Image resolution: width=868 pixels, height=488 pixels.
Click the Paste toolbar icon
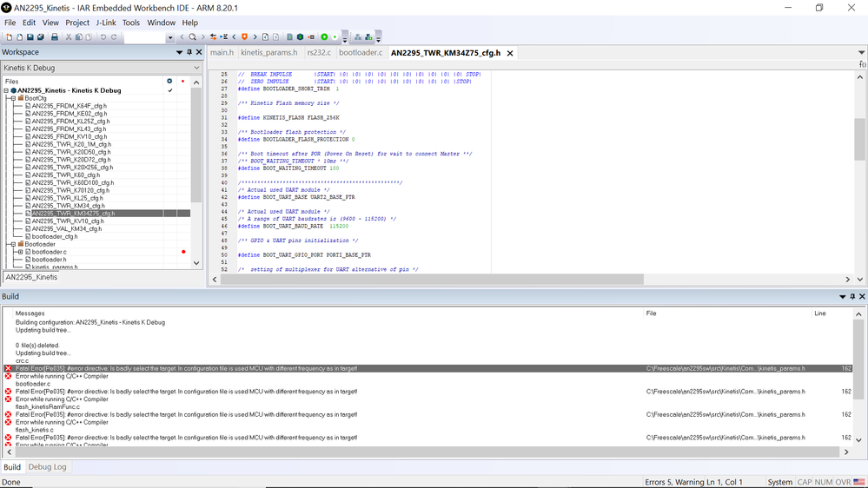click(x=89, y=37)
